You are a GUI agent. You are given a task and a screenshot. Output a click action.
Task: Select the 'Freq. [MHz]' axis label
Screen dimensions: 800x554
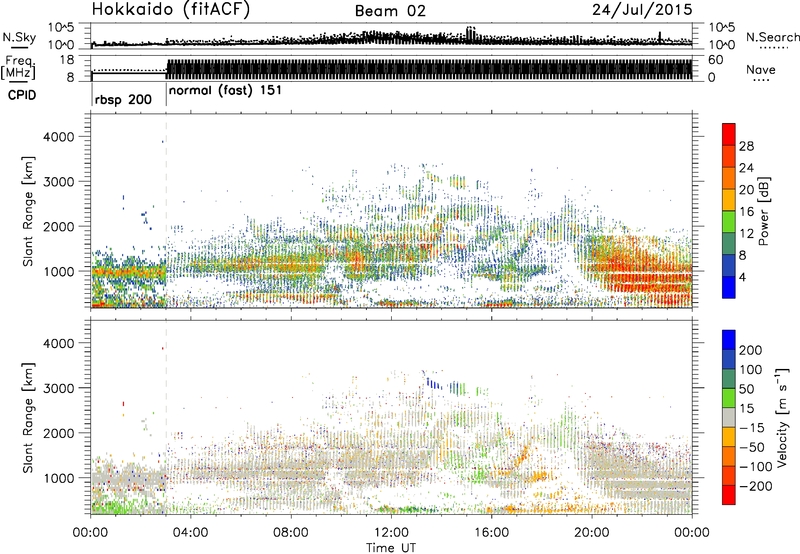pos(18,67)
